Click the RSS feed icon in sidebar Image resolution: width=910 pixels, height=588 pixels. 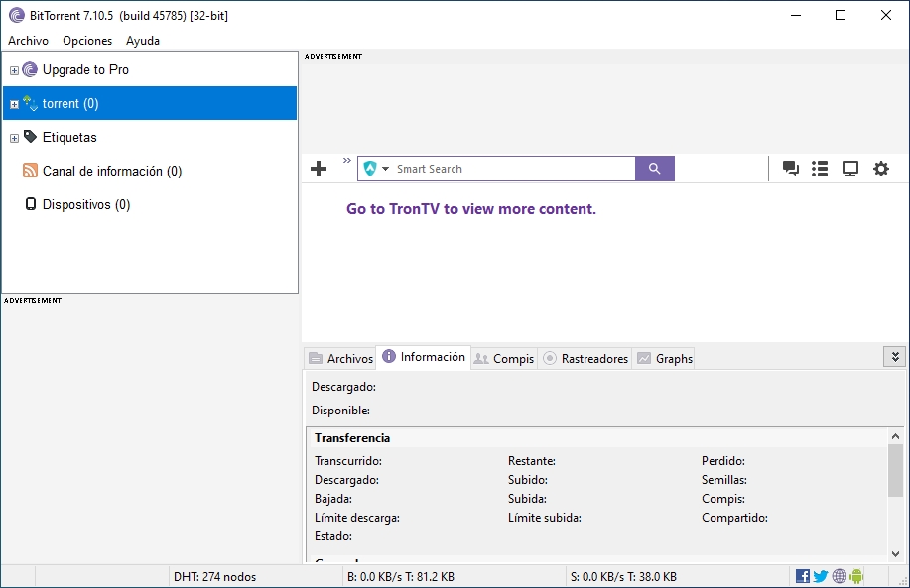tap(30, 171)
